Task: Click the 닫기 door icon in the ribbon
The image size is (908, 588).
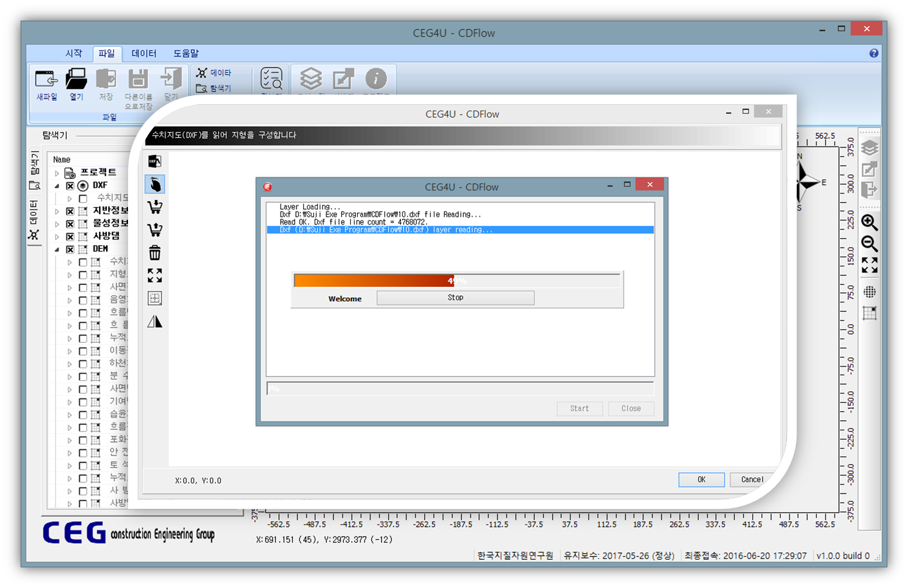Action: pos(171,80)
